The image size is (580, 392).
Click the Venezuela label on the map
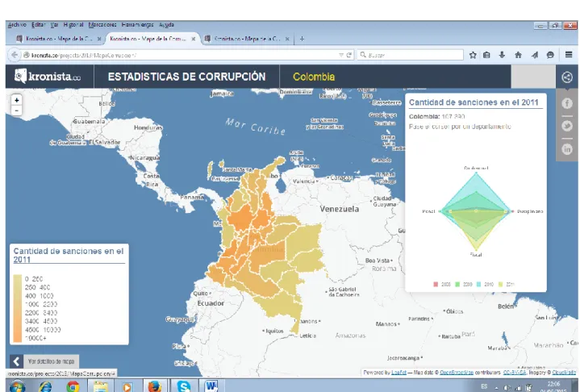click(339, 209)
